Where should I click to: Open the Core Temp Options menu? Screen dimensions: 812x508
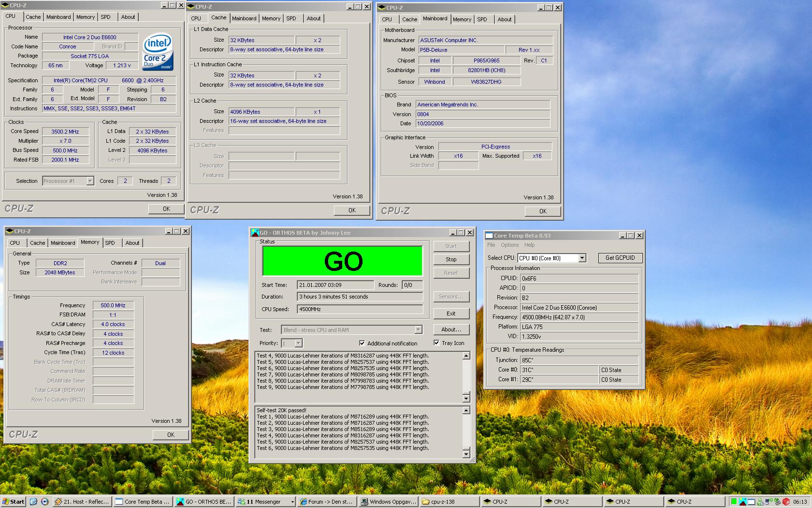pos(509,245)
